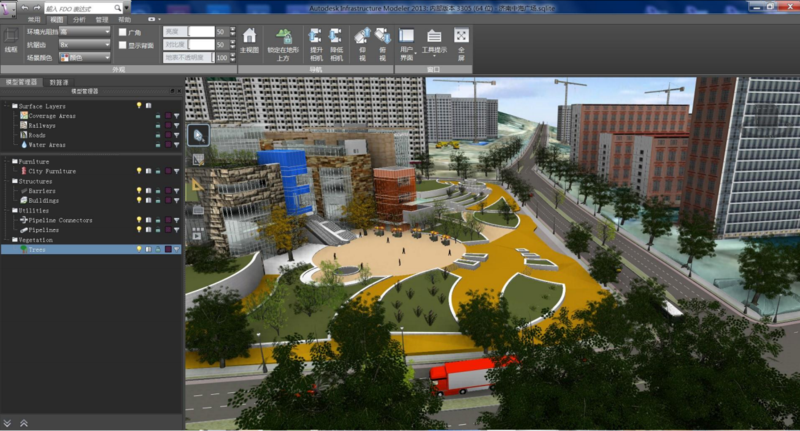Click the filter funnel icon for Roads
The width and height of the screenshot is (800, 431).
[x=177, y=134]
